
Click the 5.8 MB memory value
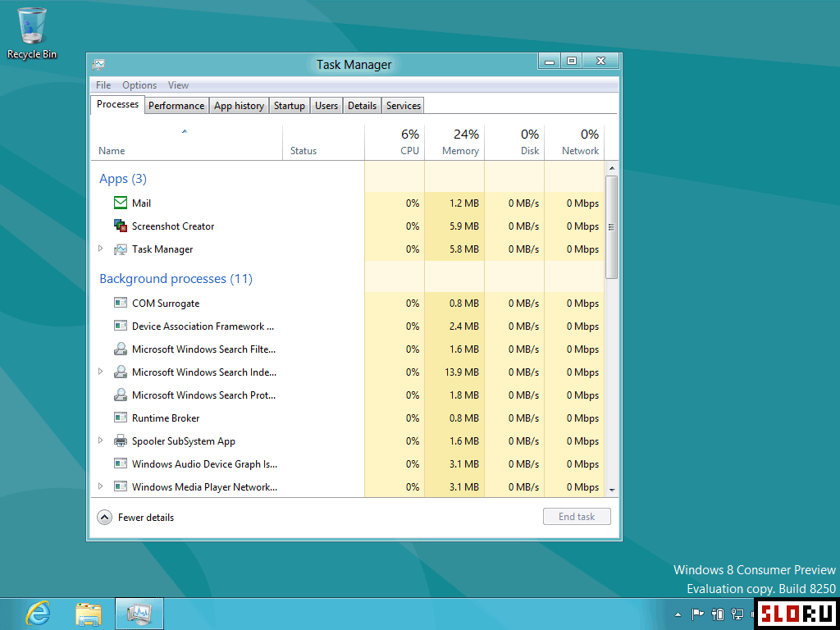pyautogui.click(x=464, y=249)
